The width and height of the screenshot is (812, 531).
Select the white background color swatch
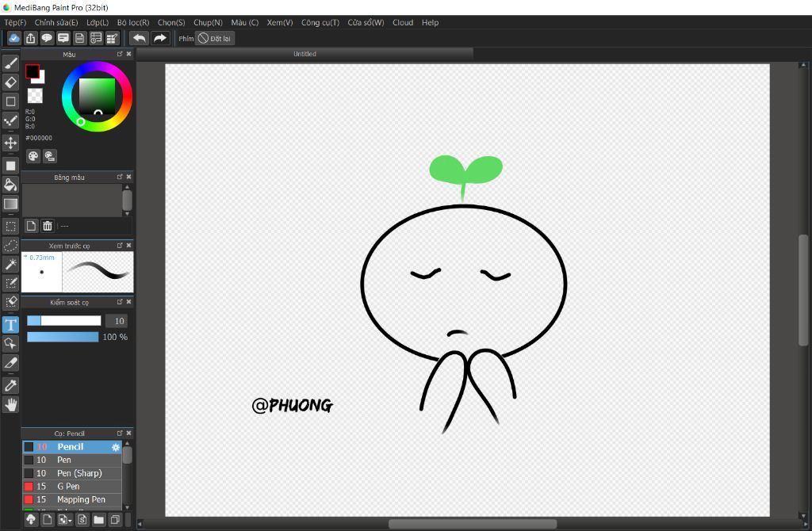[40, 79]
